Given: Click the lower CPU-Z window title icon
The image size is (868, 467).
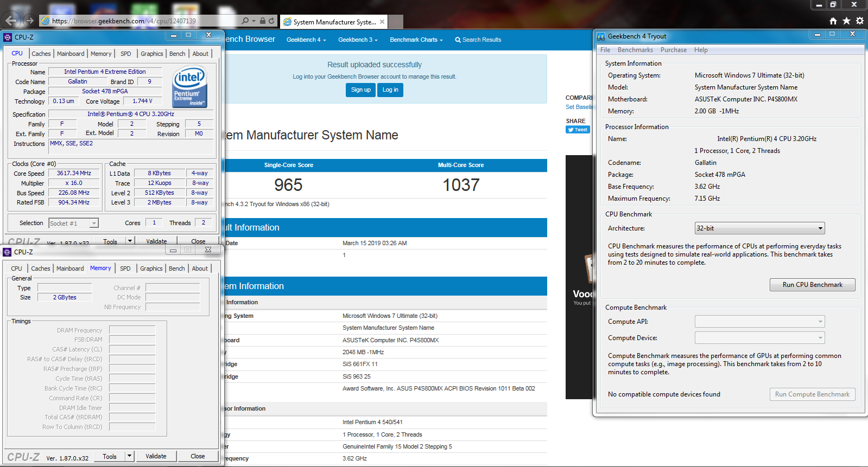Looking at the screenshot, I should [x=7, y=252].
